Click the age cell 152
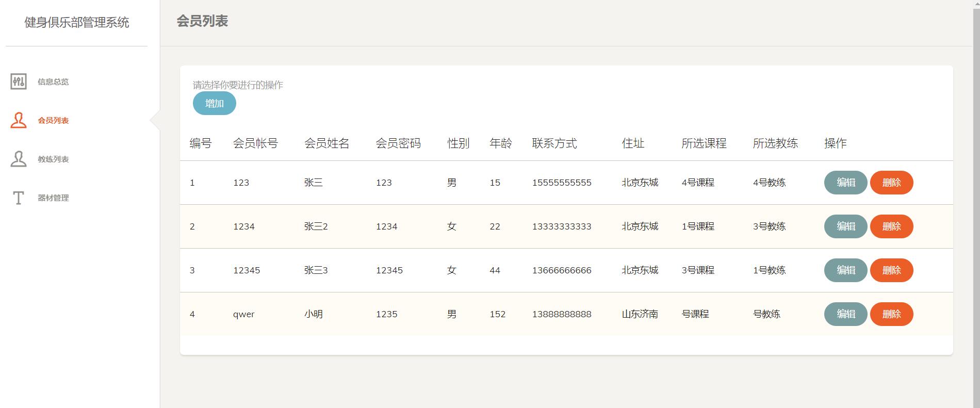The image size is (980, 408). click(498, 314)
